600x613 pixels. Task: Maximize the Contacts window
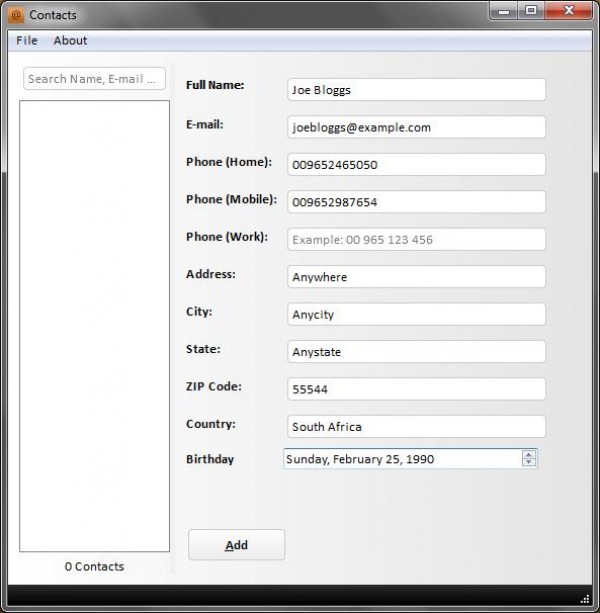pyautogui.click(x=531, y=11)
